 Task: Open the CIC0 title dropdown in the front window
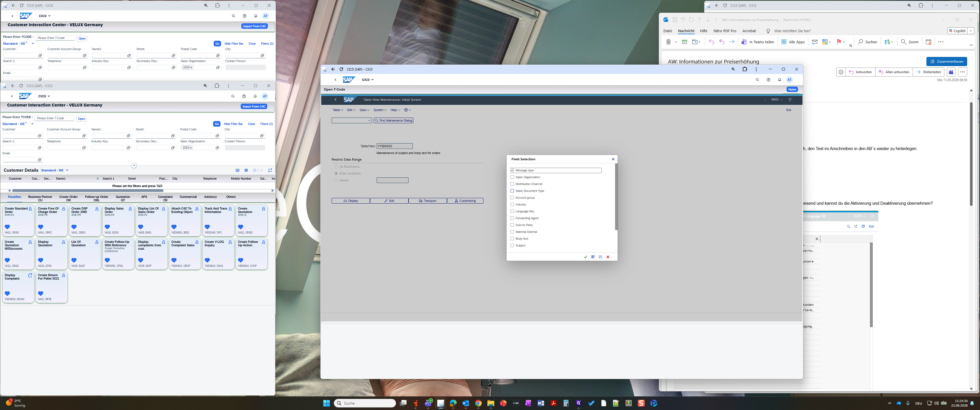click(x=367, y=80)
